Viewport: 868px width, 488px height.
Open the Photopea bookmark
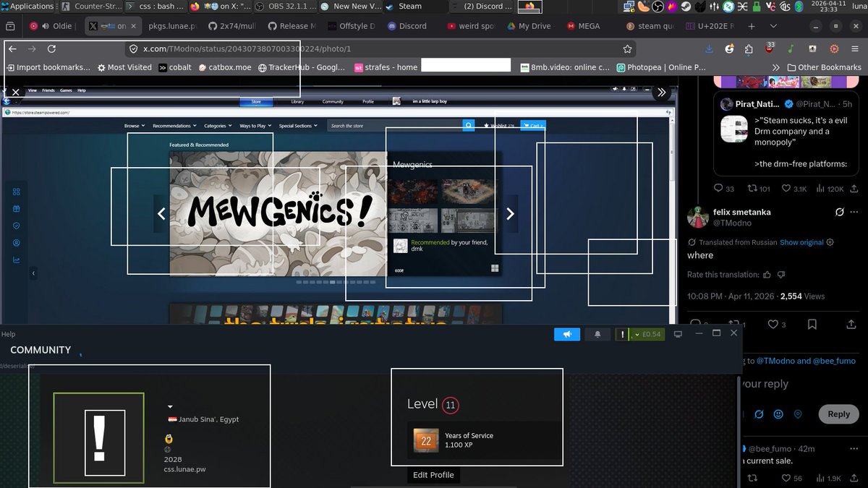coord(661,67)
